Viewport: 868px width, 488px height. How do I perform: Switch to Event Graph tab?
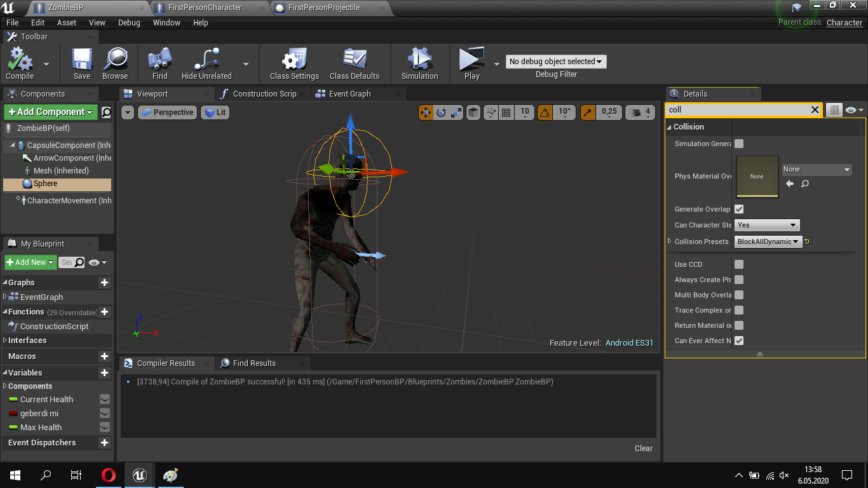349,94
